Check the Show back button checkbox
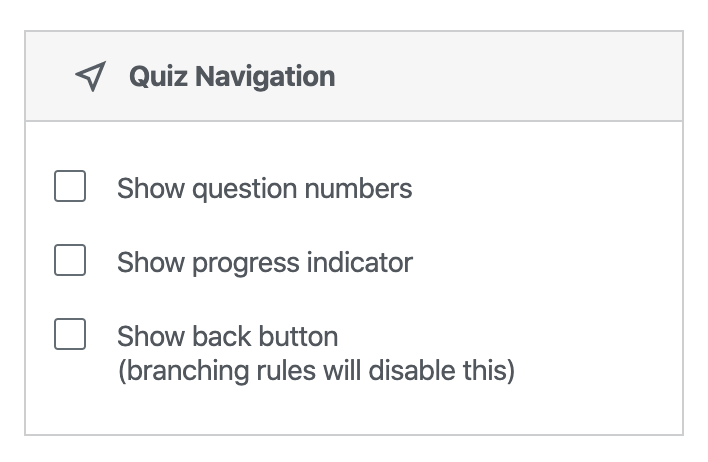The width and height of the screenshot is (708, 462). click(69, 335)
